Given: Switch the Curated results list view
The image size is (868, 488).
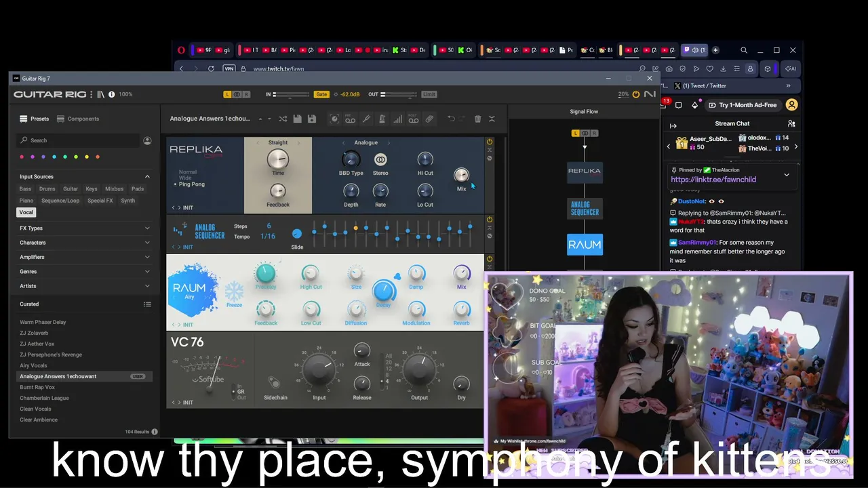Looking at the screenshot, I should pyautogui.click(x=147, y=304).
